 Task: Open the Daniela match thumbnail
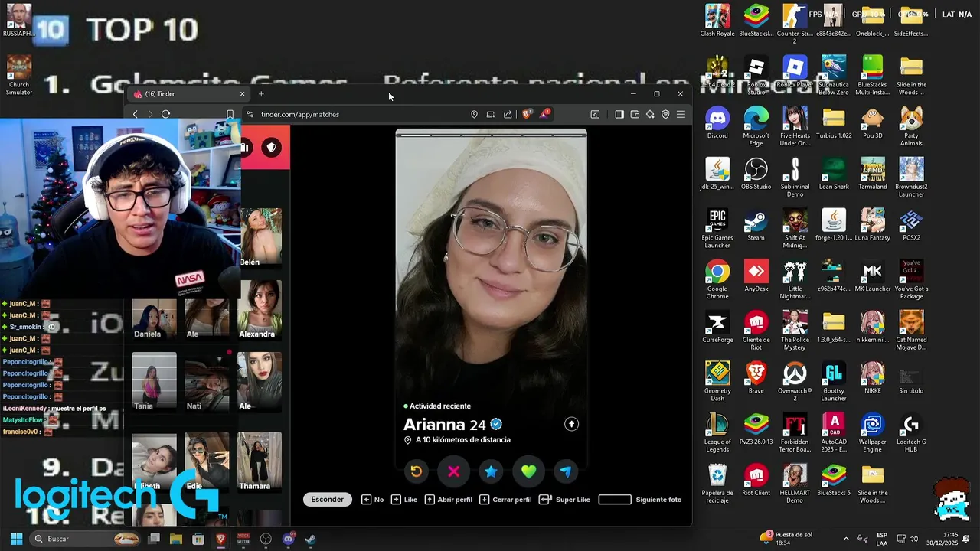click(x=154, y=318)
